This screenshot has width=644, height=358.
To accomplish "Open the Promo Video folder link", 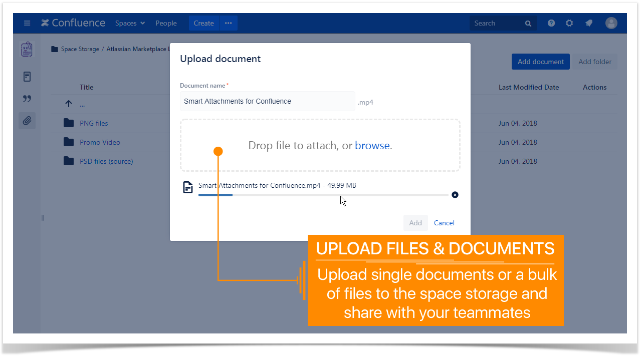I will pos(100,142).
